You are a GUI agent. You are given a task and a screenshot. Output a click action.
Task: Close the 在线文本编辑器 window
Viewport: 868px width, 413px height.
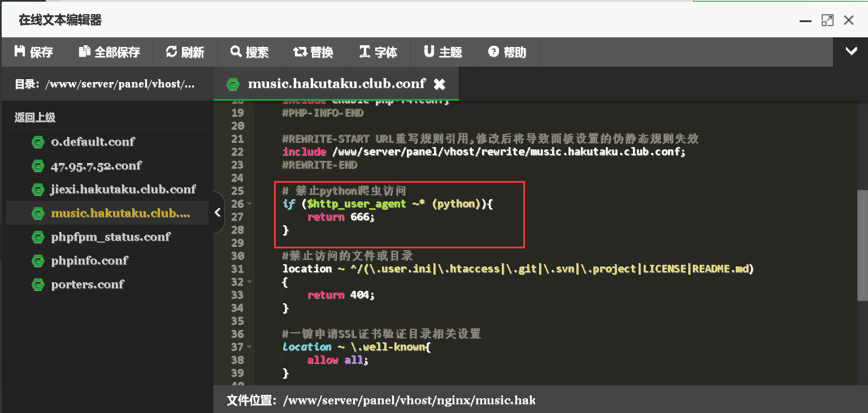coord(848,20)
